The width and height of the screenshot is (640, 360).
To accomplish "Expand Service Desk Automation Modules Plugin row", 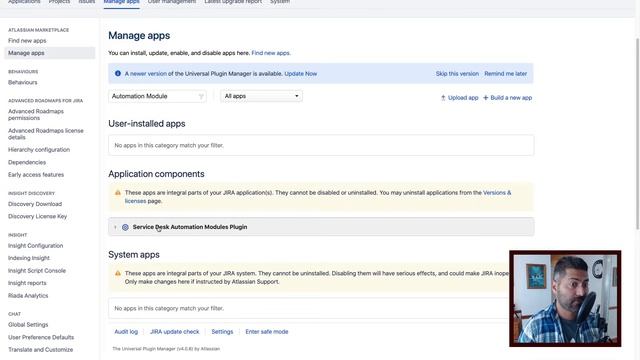I will (115, 227).
